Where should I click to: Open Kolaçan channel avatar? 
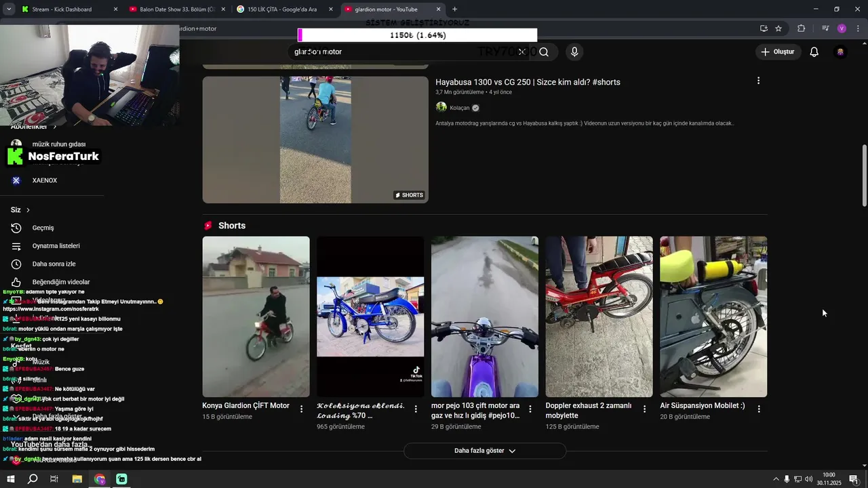coord(441,108)
